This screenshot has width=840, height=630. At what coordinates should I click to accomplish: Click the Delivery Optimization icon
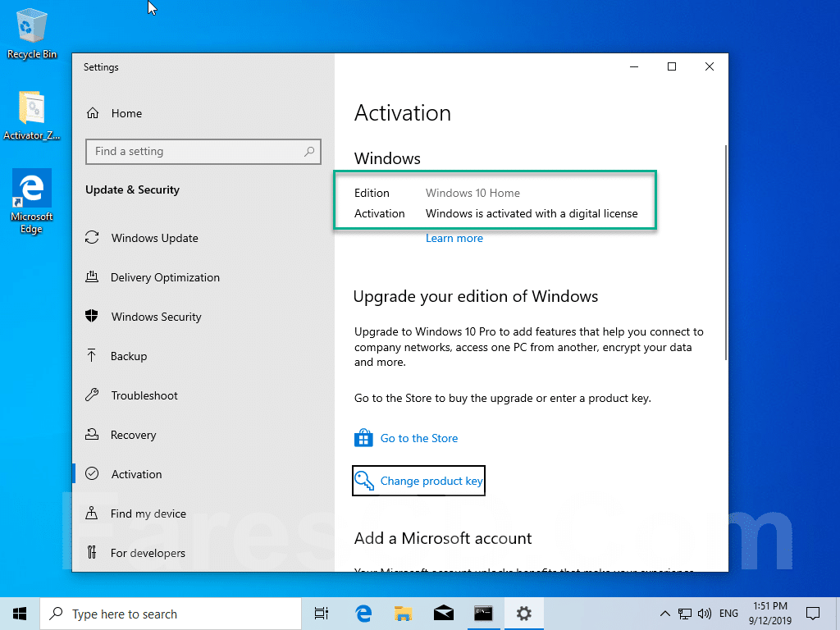tap(92, 277)
